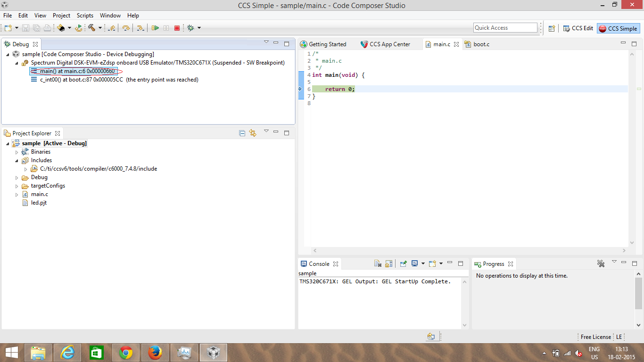Viewport: 644px width, 362px height.
Task: Open the Help menu
Action: 133,16
